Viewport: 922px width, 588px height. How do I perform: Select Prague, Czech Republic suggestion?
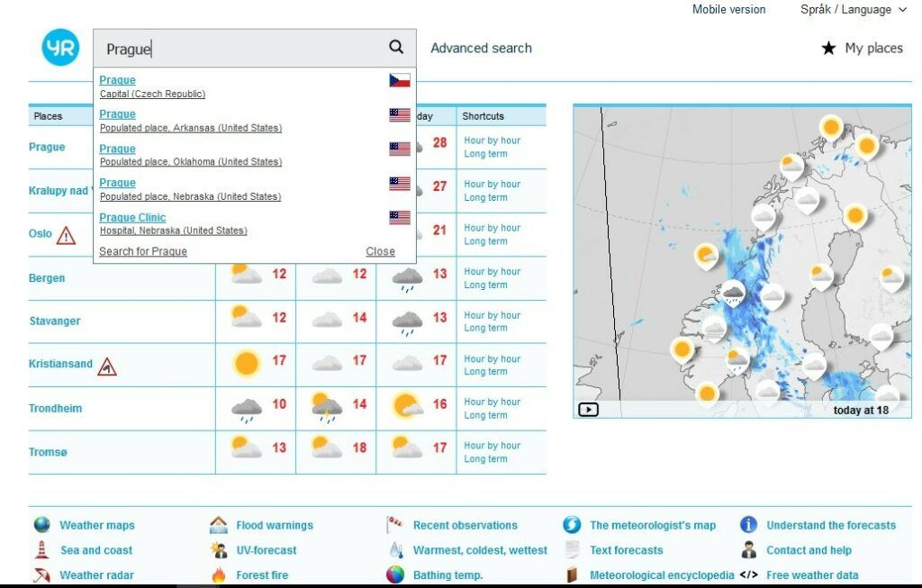pyautogui.click(x=118, y=80)
